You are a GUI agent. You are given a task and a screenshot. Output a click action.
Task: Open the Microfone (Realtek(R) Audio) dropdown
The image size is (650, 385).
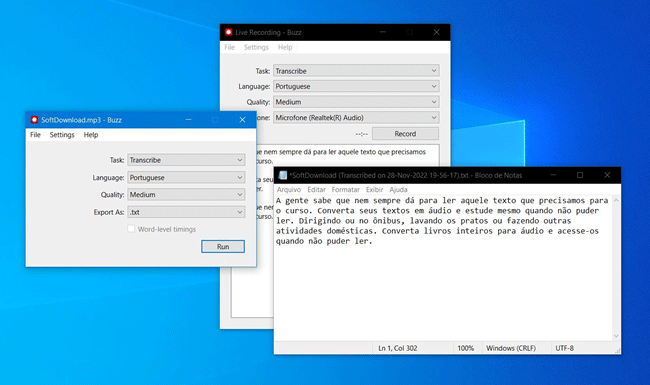click(356, 118)
